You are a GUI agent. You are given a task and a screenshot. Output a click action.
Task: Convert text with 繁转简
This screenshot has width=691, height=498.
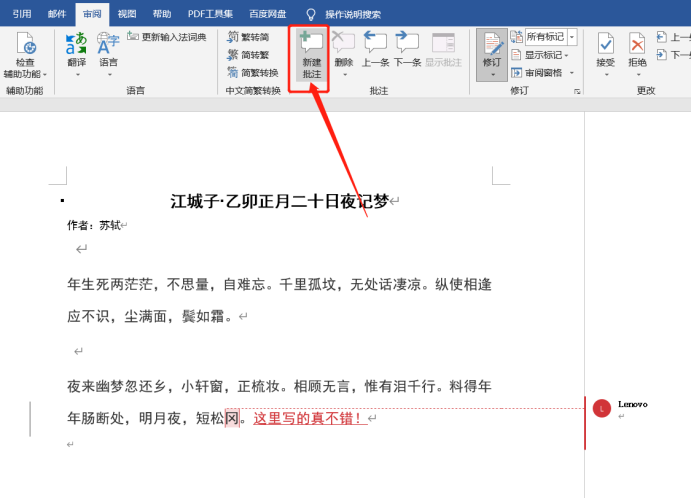pyautogui.click(x=248, y=37)
